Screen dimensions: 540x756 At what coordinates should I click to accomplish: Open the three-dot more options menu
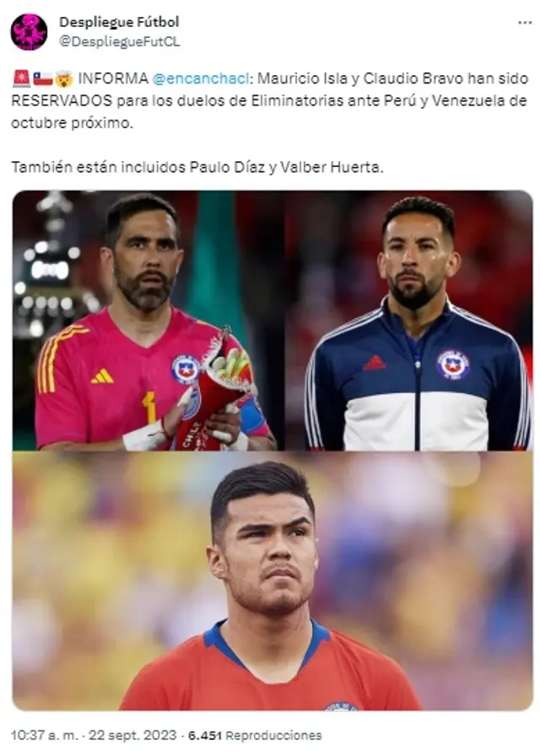pyautogui.click(x=525, y=23)
